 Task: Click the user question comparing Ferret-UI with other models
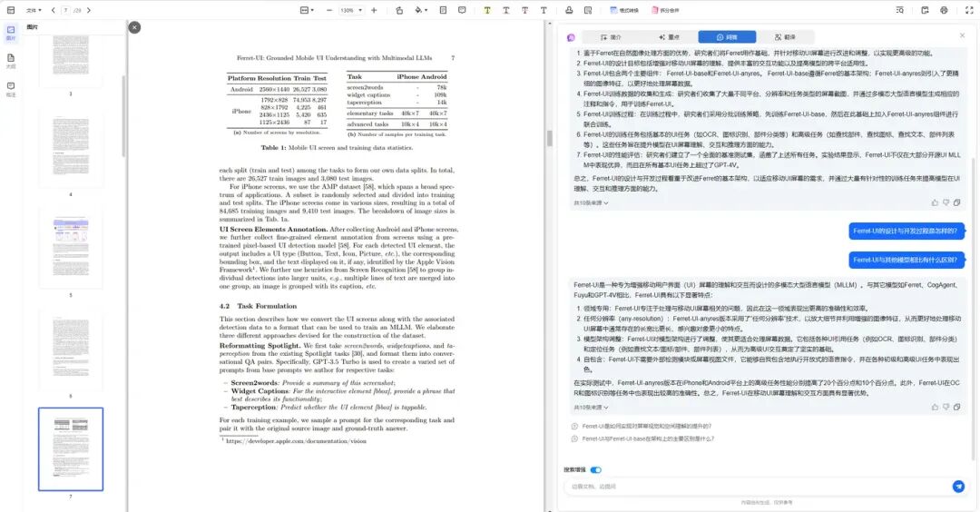click(x=906, y=260)
